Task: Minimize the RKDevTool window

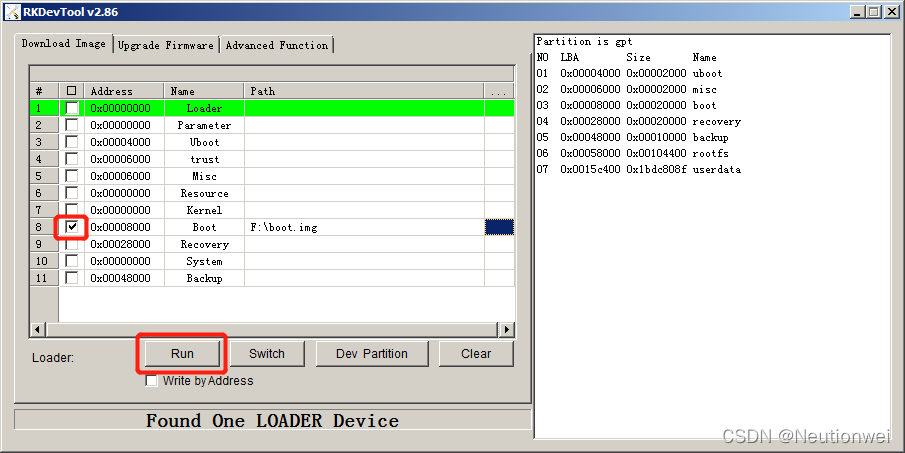Action: pos(858,11)
